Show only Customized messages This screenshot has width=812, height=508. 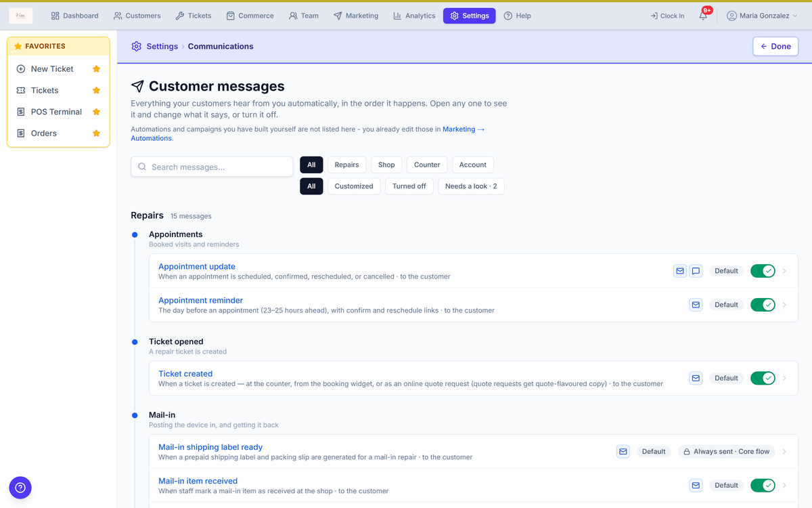point(354,186)
